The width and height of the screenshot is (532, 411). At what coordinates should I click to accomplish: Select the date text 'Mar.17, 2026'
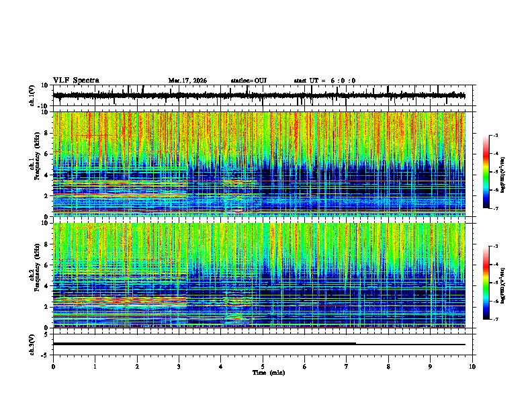tap(187, 81)
